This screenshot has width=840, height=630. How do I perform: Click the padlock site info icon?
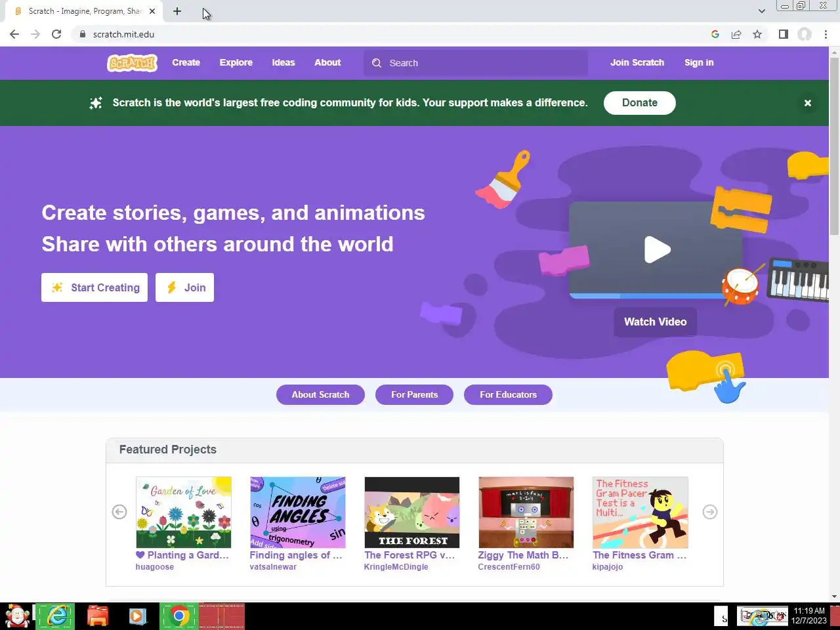[82, 34]
